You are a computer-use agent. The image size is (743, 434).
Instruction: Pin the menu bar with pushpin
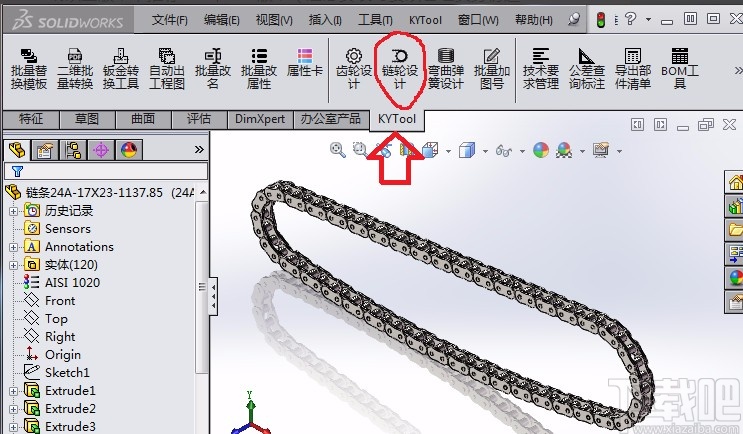[573, 19]
